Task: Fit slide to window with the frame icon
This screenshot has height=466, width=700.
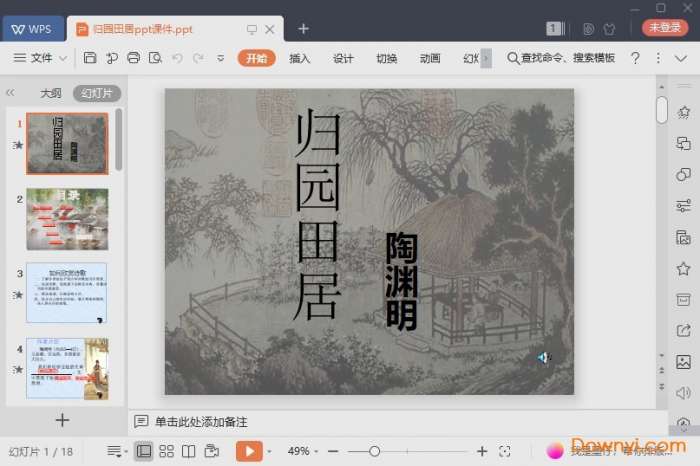Action: click(505, 452)
